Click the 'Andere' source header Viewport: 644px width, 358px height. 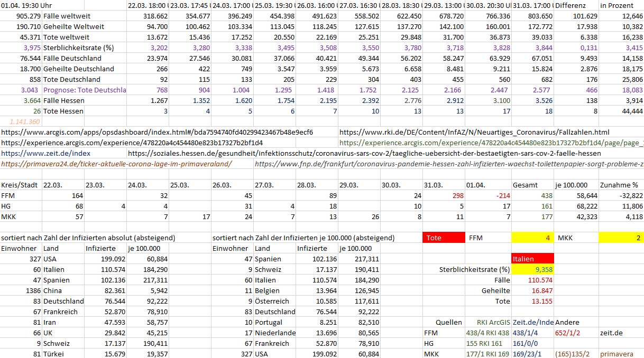567,322
